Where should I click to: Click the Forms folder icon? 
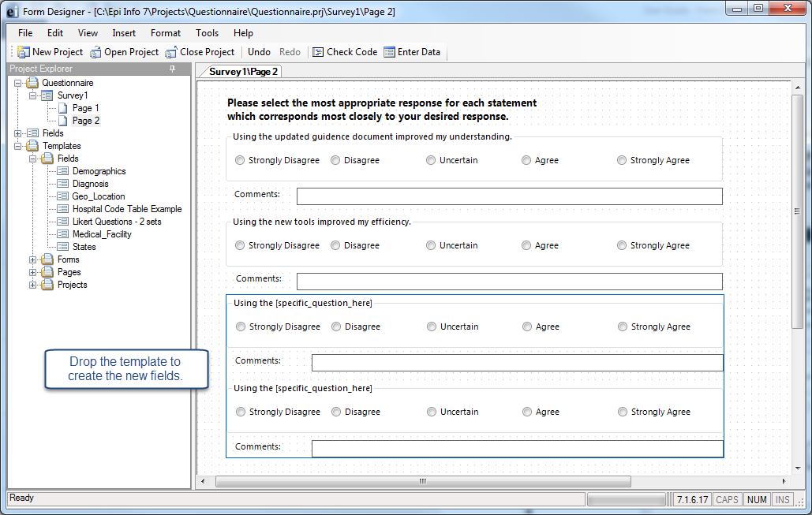(x=47, y=259)
